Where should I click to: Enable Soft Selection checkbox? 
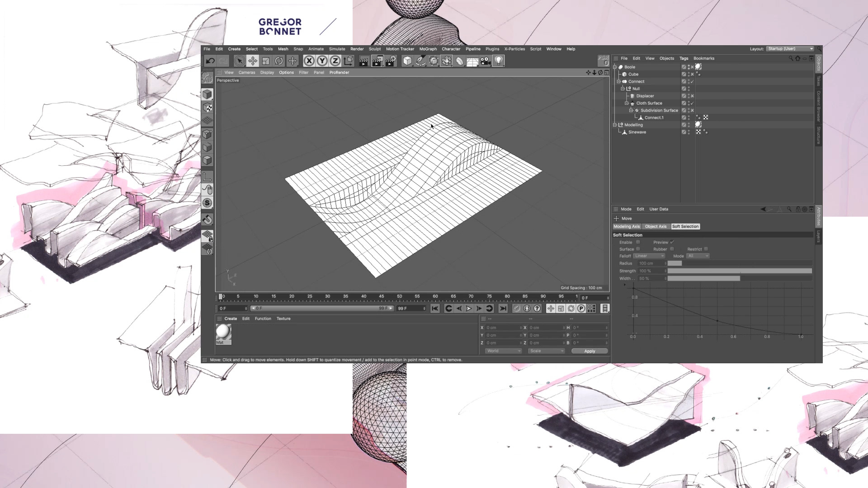(638, 242)
